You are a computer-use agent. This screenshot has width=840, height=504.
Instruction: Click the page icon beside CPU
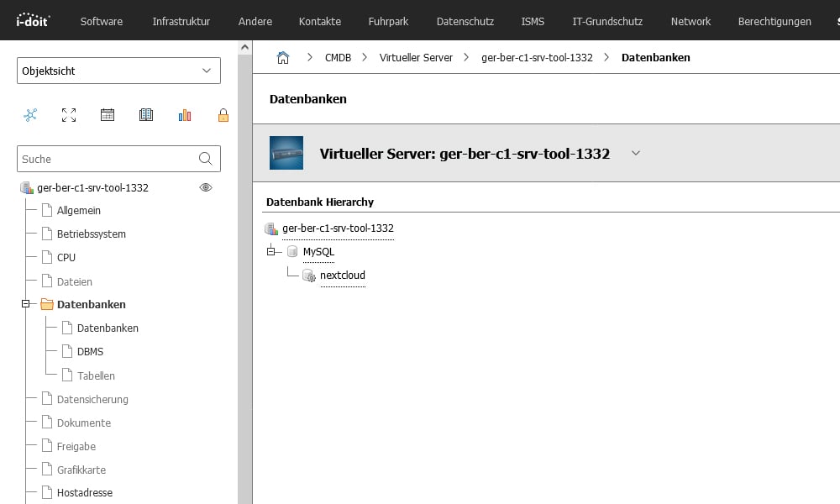click(x=47, y=257)
